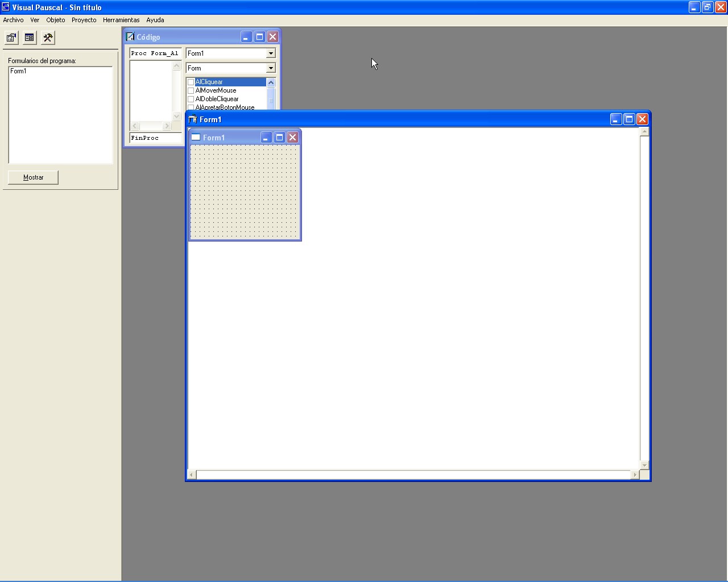
Task: Click the left arrow of the code editor's horizontal scrollbar
Action: [135, 126]
